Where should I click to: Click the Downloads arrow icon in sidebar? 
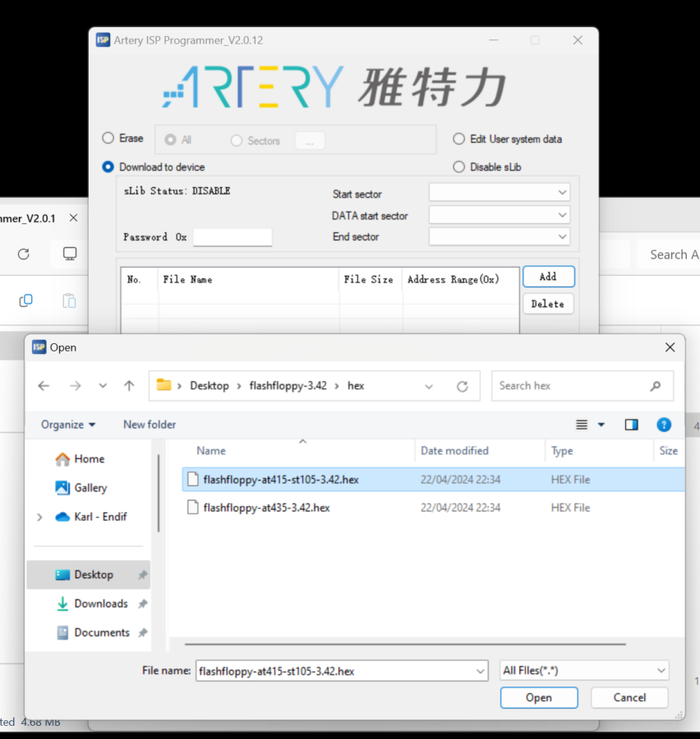pyautogui.click(x=62, y=604)
